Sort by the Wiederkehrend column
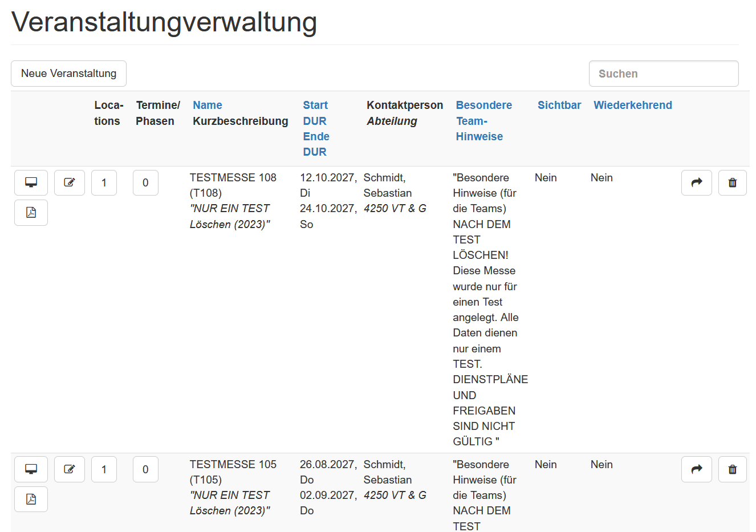 pos(633,105)
